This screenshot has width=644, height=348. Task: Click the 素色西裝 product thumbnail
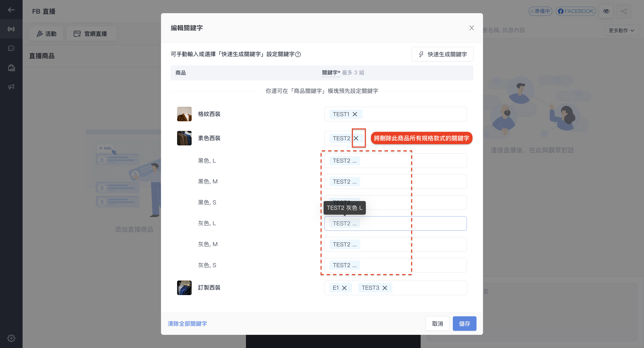(x=184, y=138)
